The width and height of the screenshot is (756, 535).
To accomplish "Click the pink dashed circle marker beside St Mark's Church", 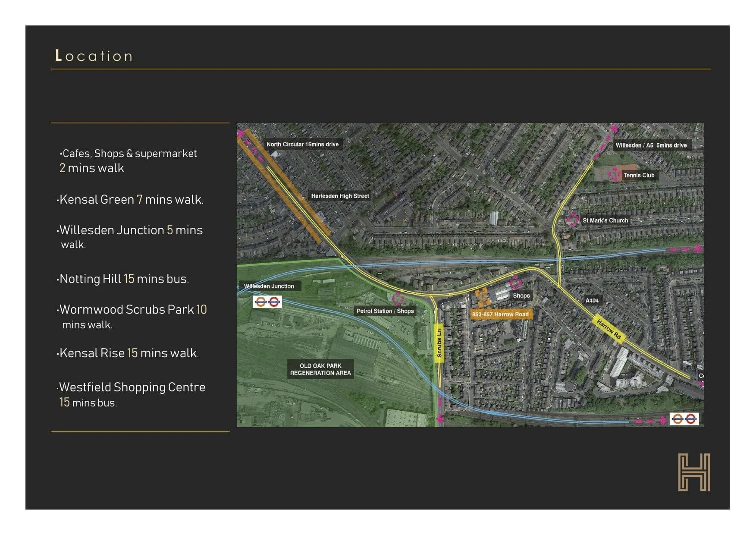I will [572, 219].
